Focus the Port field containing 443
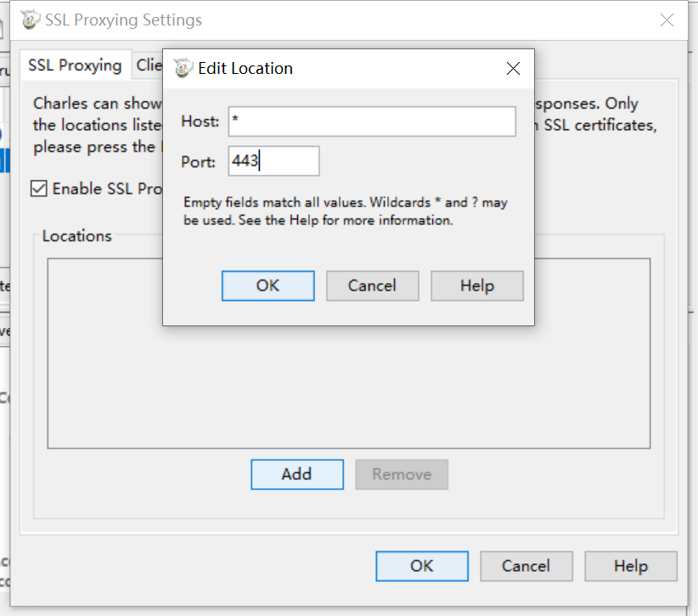The image size is (698, 616). [273, 161]
